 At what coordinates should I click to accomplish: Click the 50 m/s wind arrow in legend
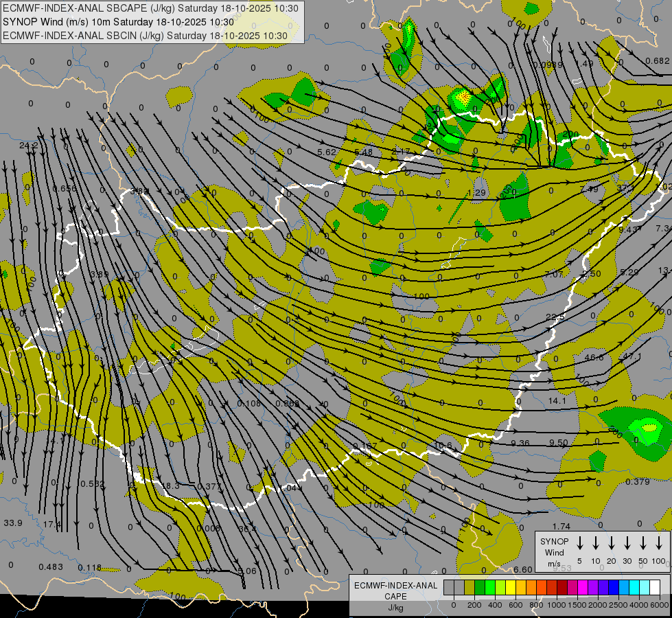(643, 543)
